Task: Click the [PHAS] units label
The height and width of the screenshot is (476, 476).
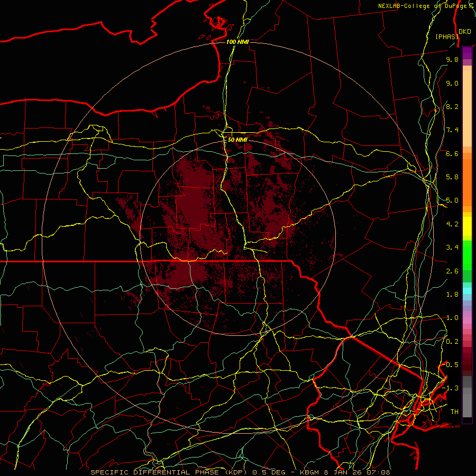Action: coord(447,36)
